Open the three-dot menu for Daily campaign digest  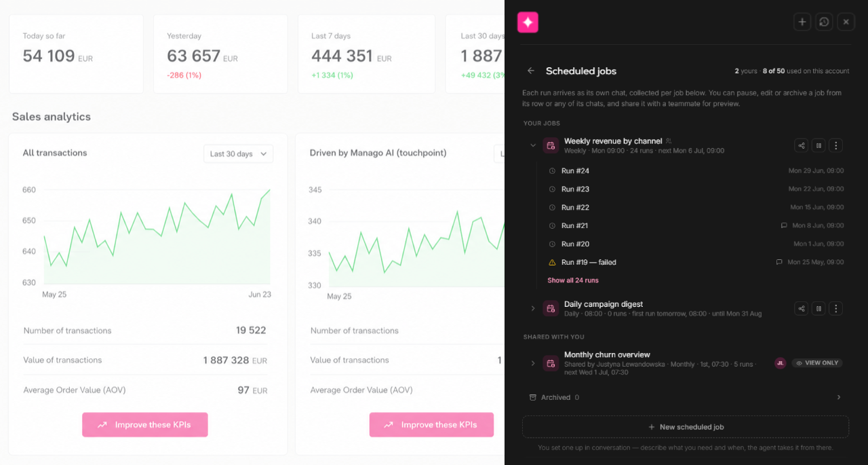point(836,309)
